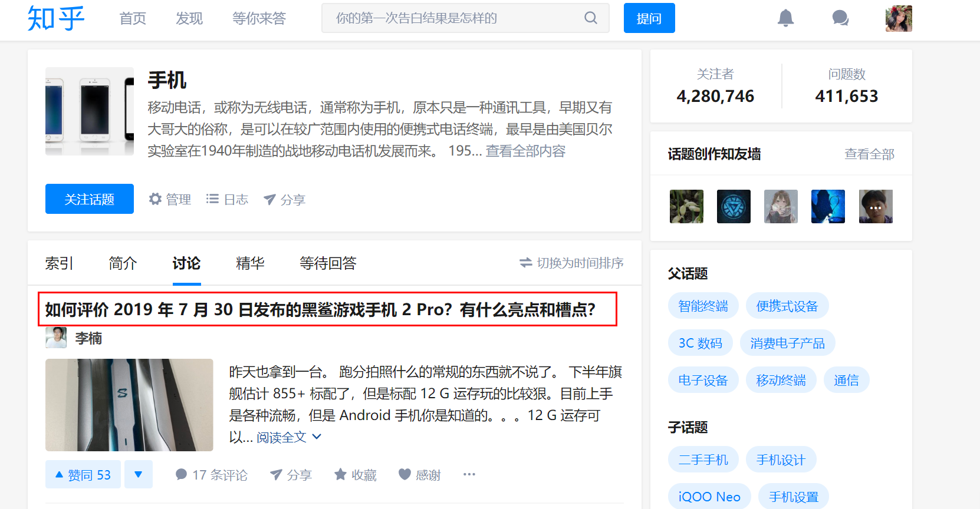Focus the search input field
Image resolution: width=980 pixels, height=509 pixels.
[x=466, y=18]
